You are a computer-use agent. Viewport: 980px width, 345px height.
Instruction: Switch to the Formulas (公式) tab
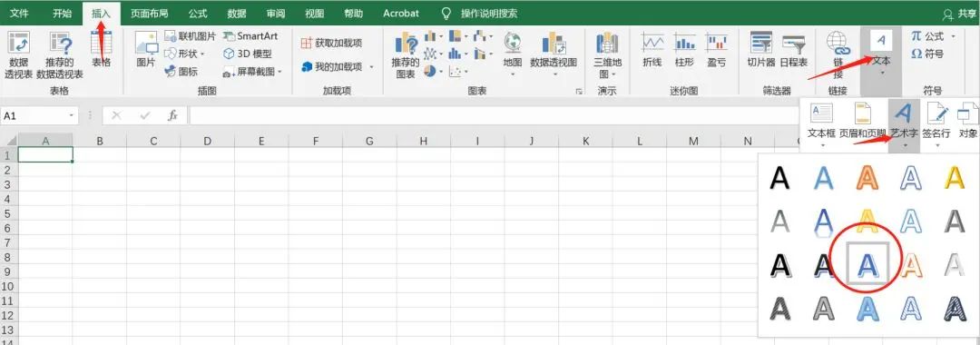point(198,13)
